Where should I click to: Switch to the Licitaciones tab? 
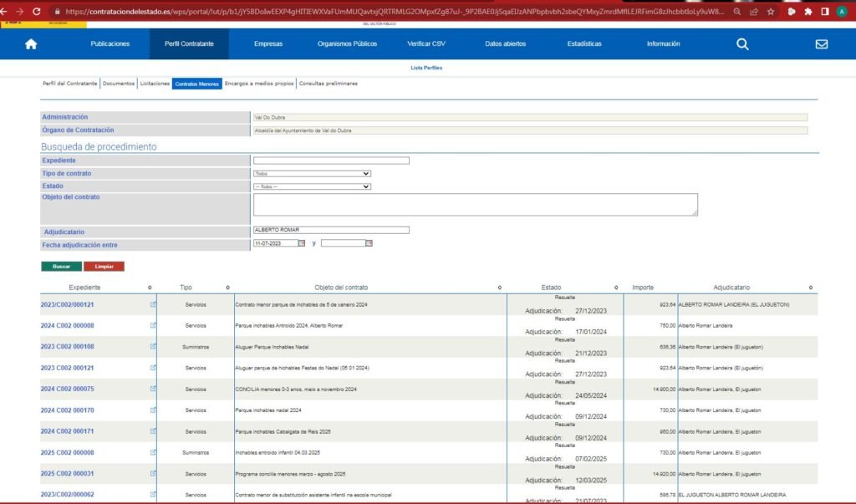(x=155, y=84)
